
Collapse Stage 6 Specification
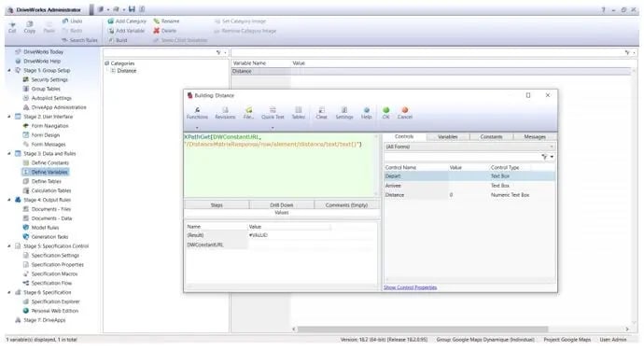tap(9, 292)
